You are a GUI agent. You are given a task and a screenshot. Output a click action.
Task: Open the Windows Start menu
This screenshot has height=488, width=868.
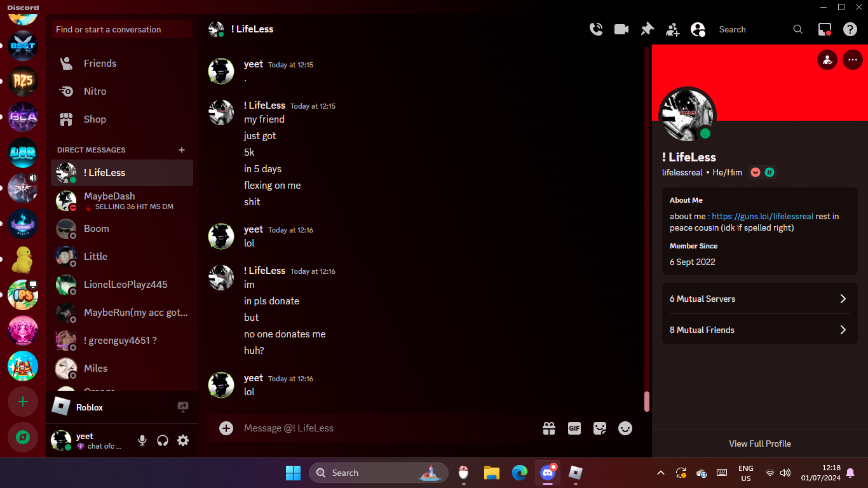click(x=293, y=473)
